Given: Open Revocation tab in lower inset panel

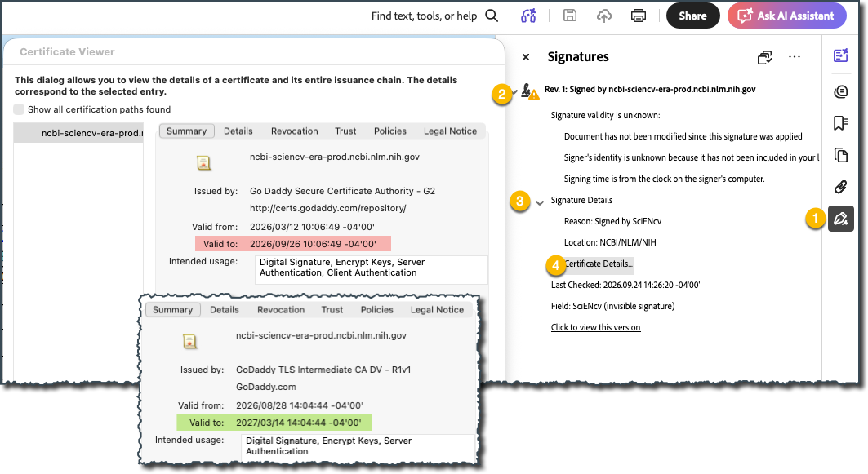Looking at the screenshot, I should pyautogui.click(x=281, y=310).
